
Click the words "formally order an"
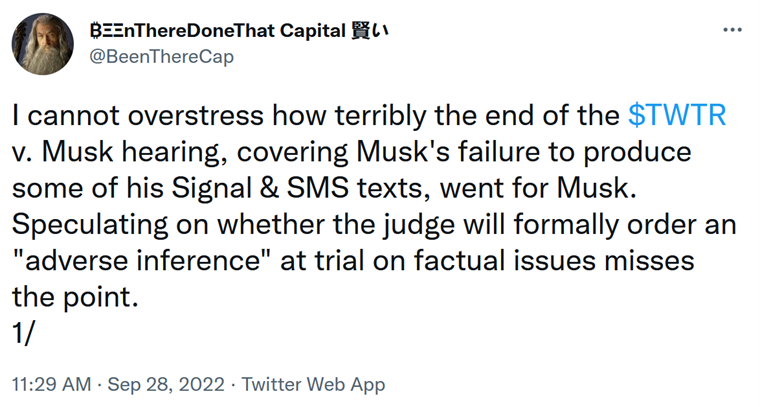click(x=625, y=225)
